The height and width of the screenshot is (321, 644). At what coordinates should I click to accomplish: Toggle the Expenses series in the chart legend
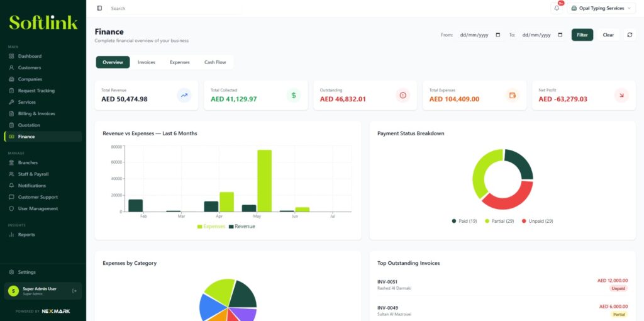[x=211, y=227]
